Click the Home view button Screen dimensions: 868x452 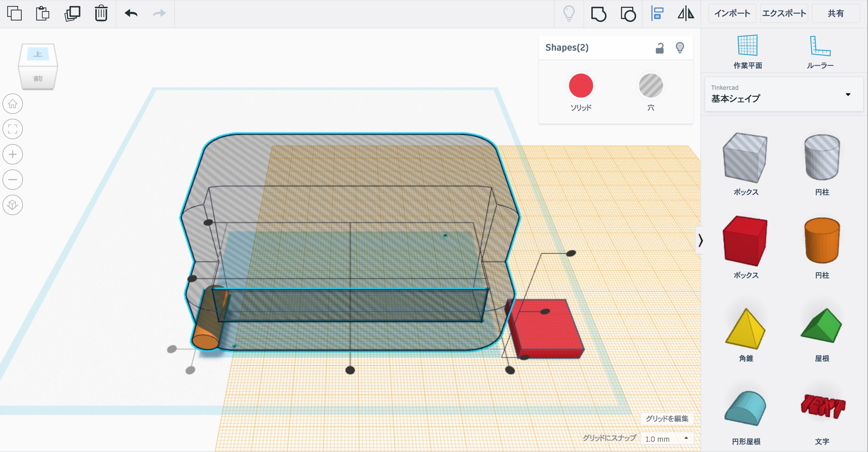coord(13,104)
